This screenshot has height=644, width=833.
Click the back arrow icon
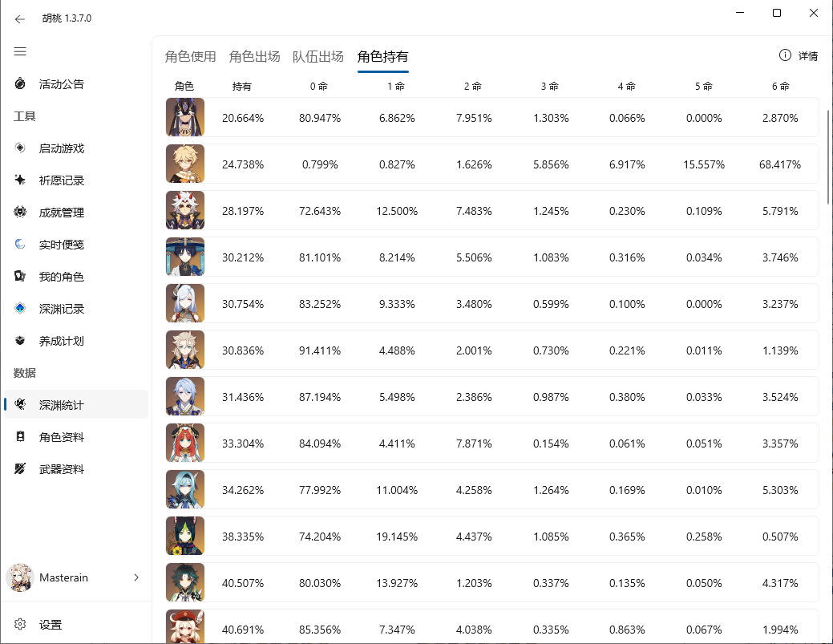tap(20, 18)
